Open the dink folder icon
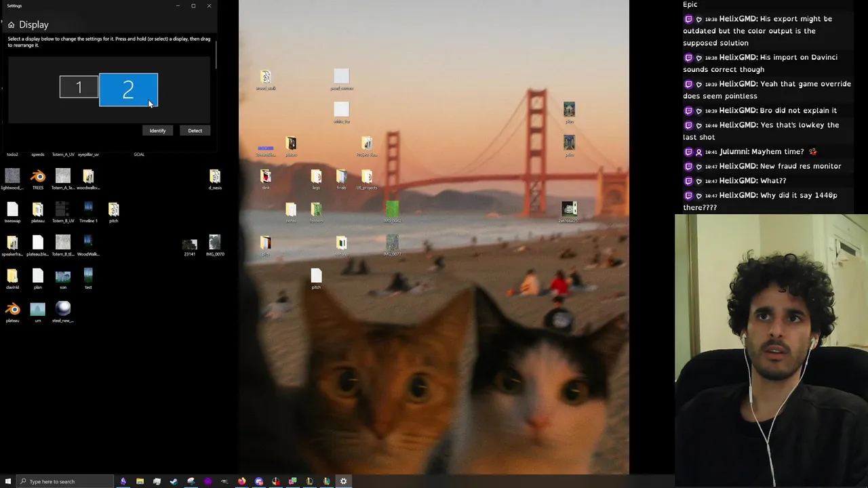This screenshot has height=488, width=868. (x=266, y=176)
